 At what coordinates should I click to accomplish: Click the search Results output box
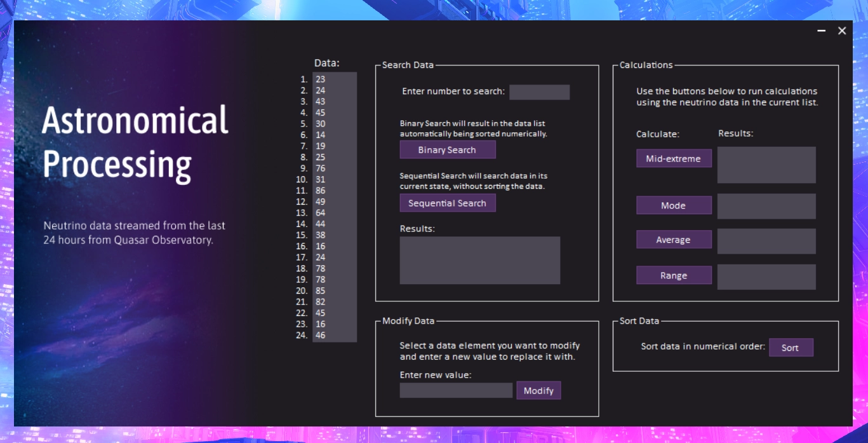pyautogui.click(x=479, y=261)
